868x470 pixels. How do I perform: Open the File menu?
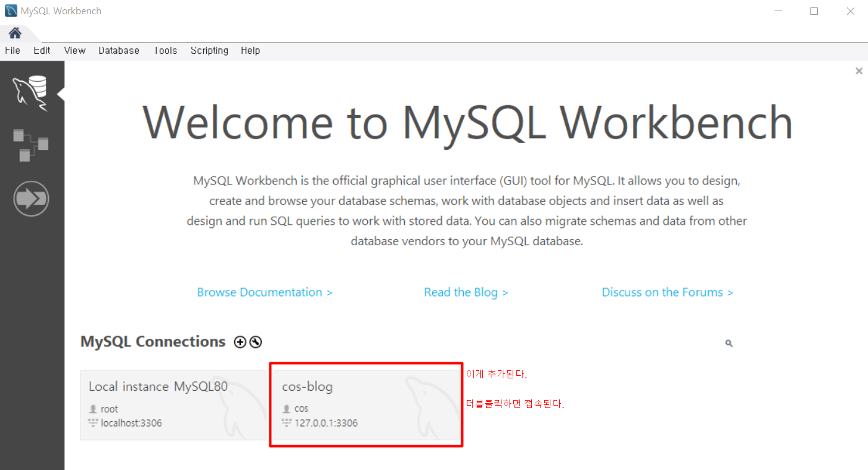tap(12, 51)
